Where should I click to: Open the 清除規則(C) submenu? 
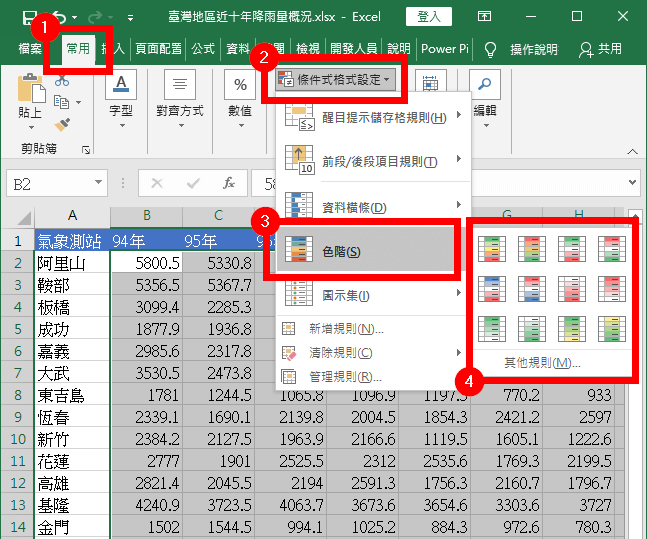click(373, 352)
